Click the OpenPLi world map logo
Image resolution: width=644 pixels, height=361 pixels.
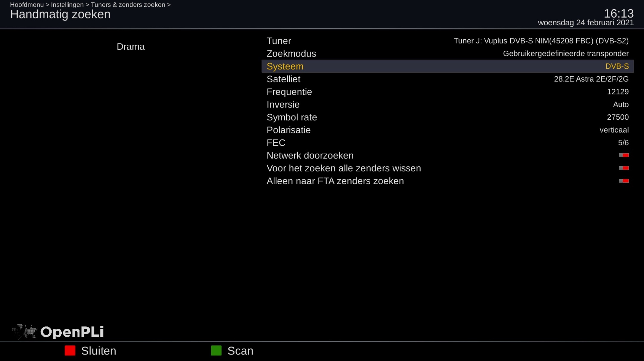point(24,332)
